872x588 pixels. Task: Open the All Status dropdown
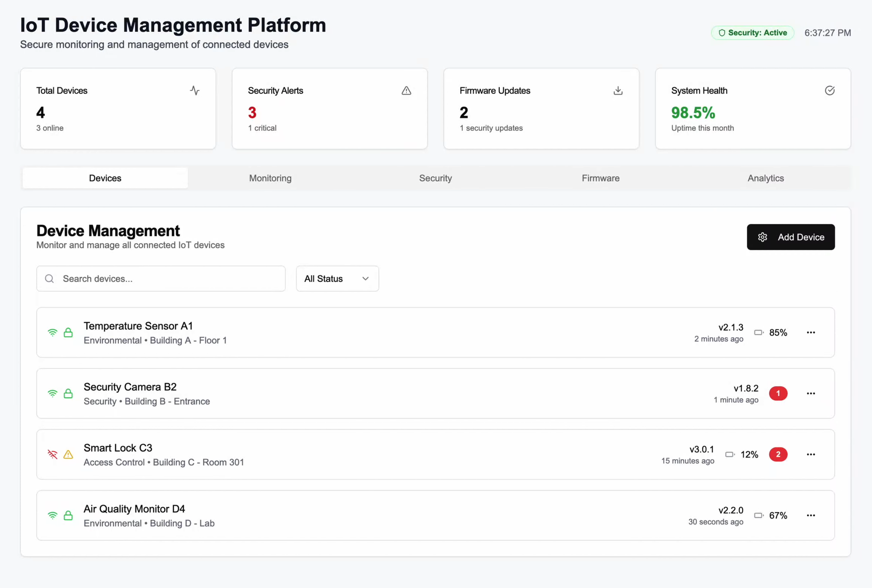[337, 279]
